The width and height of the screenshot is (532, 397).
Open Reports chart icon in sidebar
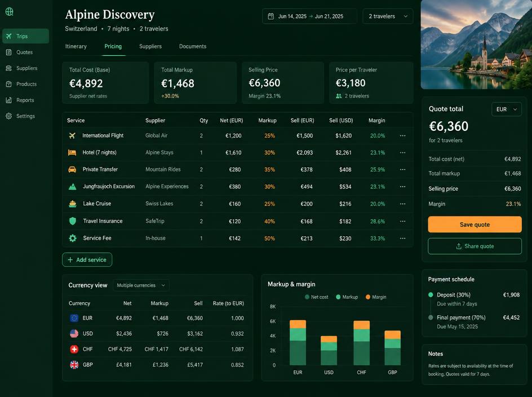[9, 100]
